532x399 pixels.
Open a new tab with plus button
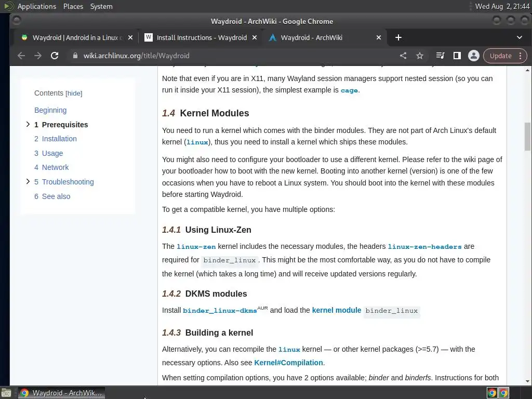coord(398,37)
